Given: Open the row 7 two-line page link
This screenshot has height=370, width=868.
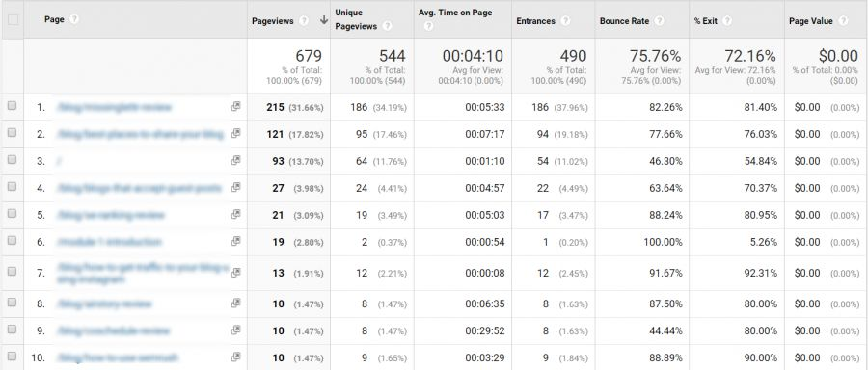Looking at the screenshot, I should pyautogui.click(x=143, y=274).
